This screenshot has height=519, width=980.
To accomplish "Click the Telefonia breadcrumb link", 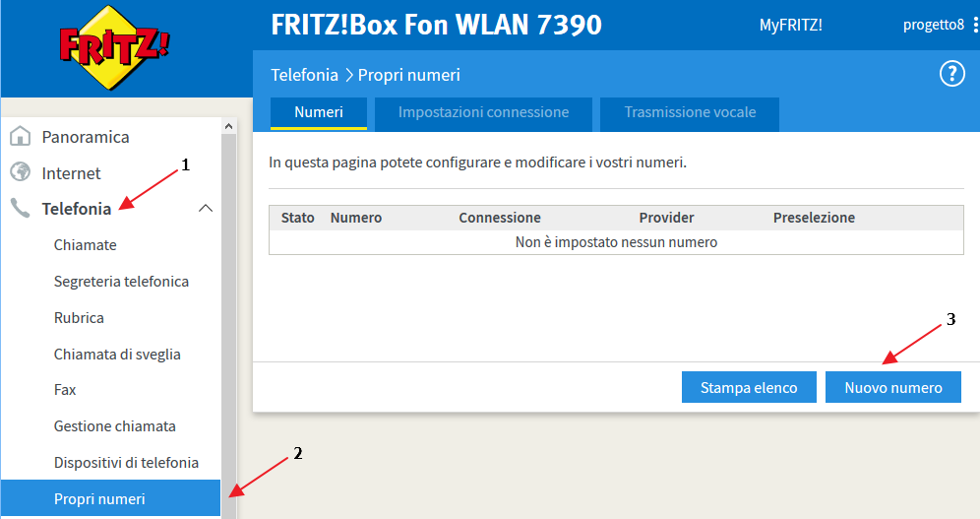I will pyautogui.click(x=304, y=75).
